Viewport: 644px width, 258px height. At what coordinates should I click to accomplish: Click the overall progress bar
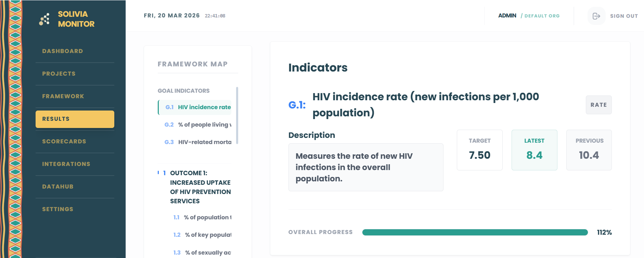[475, 233]
